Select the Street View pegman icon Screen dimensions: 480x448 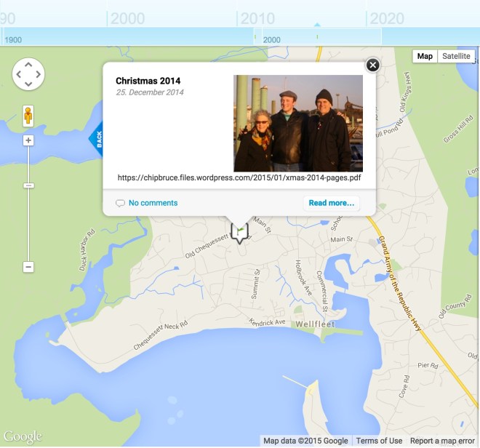point(28,116)
